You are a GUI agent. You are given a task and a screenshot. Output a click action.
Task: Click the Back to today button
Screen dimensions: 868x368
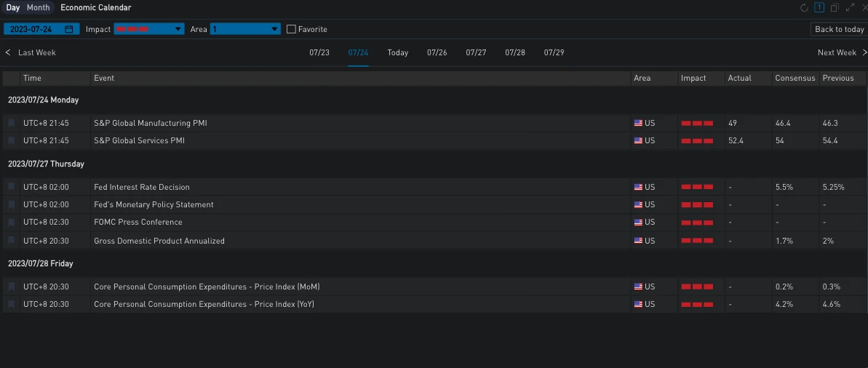point(839,29)
